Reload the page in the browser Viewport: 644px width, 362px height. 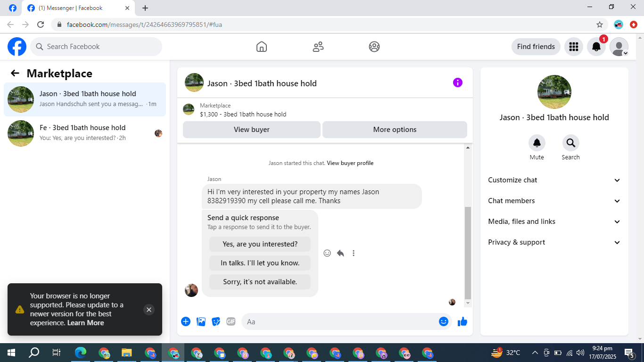(41, 25)
